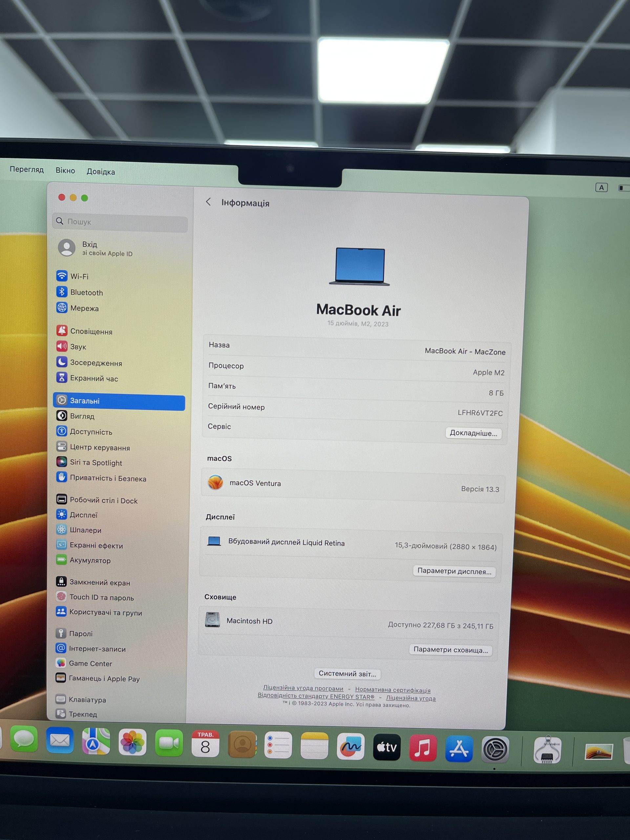Click the macOS Ventura row
Viewport: 630px width, 840px height.
coord(353,486)
